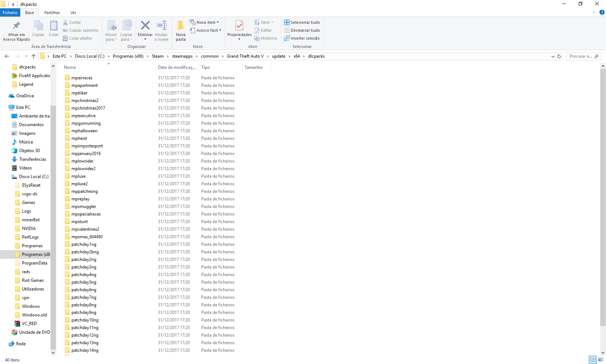The width and height of the screenshot is (606, 364).
Task: Sort by Data de modificação column
Action: [177, 67]
